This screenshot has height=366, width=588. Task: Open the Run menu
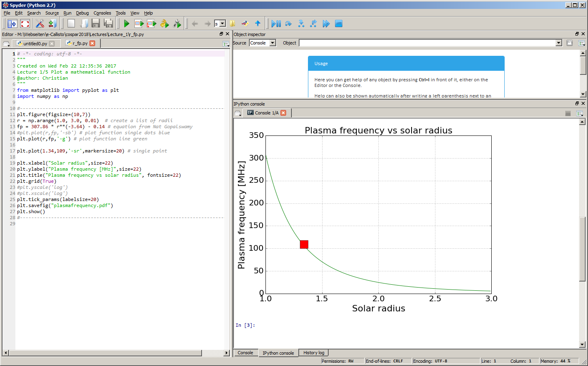click(67, 13)
